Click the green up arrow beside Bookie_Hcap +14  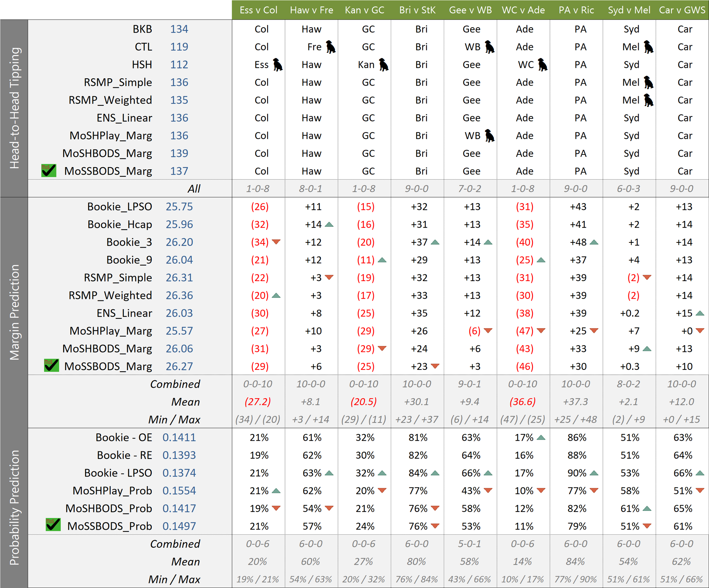pyautogui.click(x=329, y=224)
